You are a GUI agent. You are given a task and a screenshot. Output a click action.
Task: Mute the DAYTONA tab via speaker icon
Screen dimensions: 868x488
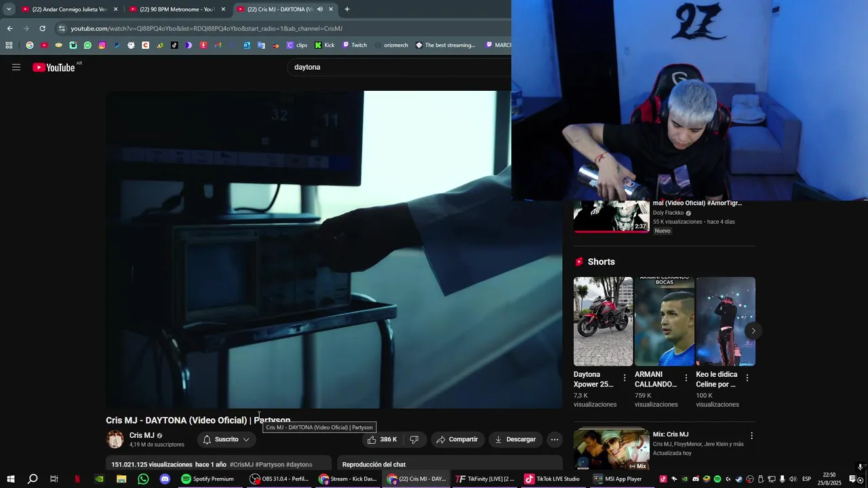[320, 9]
